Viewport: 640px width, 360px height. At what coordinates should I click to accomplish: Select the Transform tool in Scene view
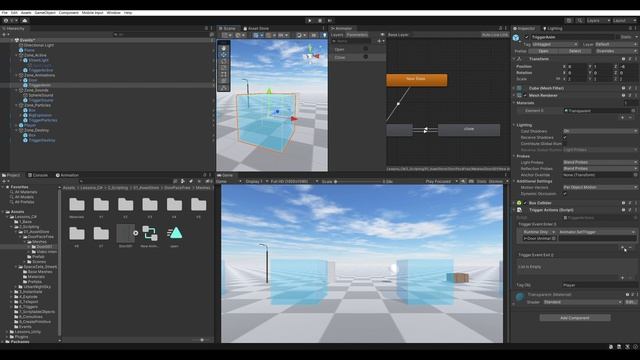pyautogui.click(x=223, y=81)
